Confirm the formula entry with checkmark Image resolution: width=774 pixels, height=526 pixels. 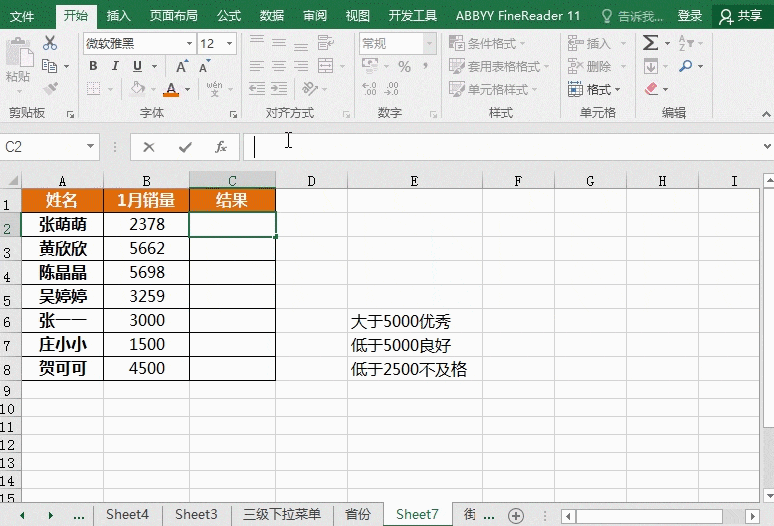pyautogui.click(x=185, y=147)
